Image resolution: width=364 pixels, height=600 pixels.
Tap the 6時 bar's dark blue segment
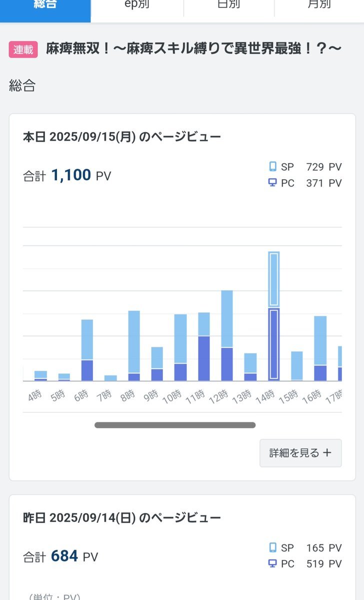pos(87,370)
